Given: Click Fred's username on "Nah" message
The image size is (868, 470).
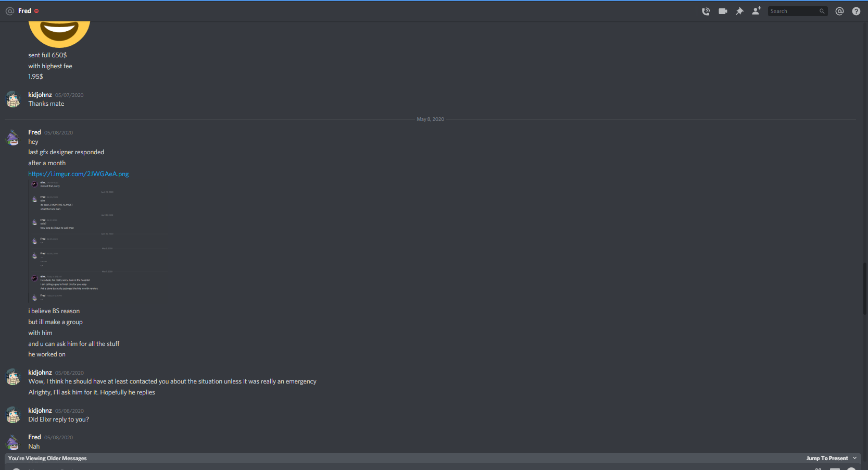Looking at the screenshot, I should [34, 437].
